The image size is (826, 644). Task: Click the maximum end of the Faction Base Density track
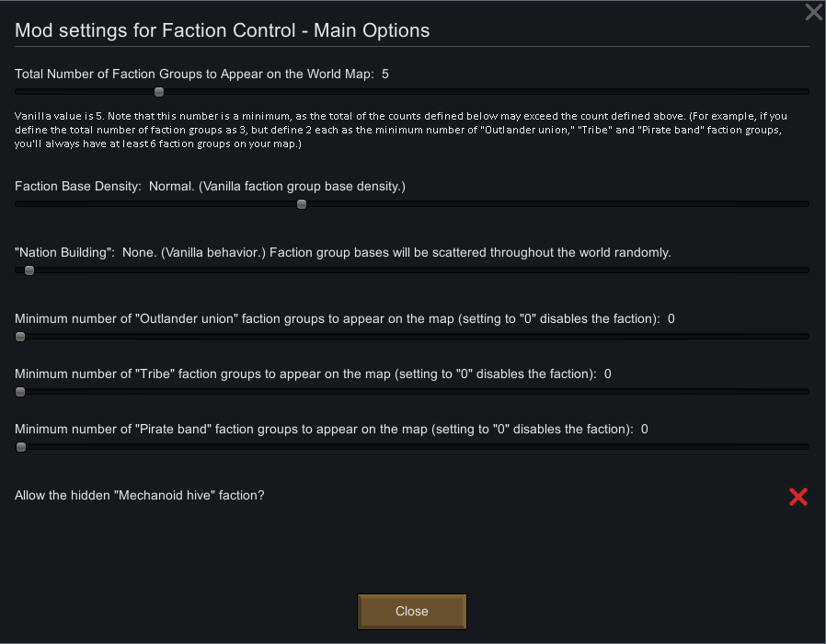(806, 204)
